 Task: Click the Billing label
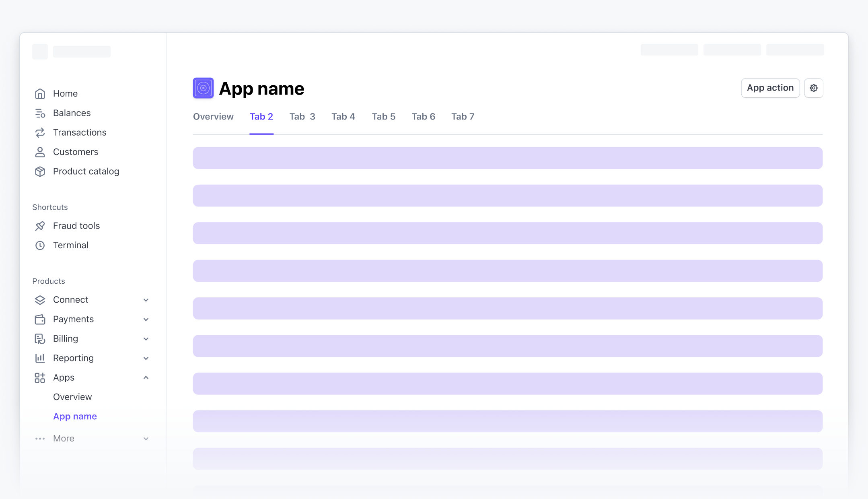[66, 338]
